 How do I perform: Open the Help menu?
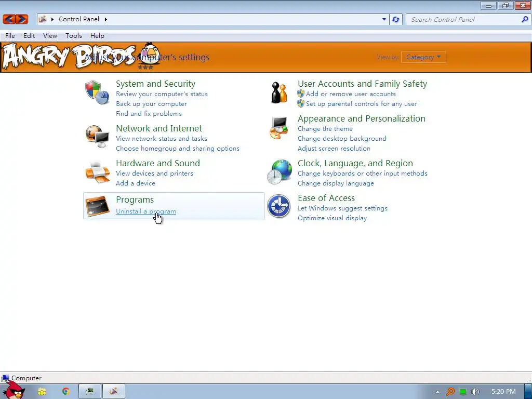pyautogui.click(x=97, y=36)
